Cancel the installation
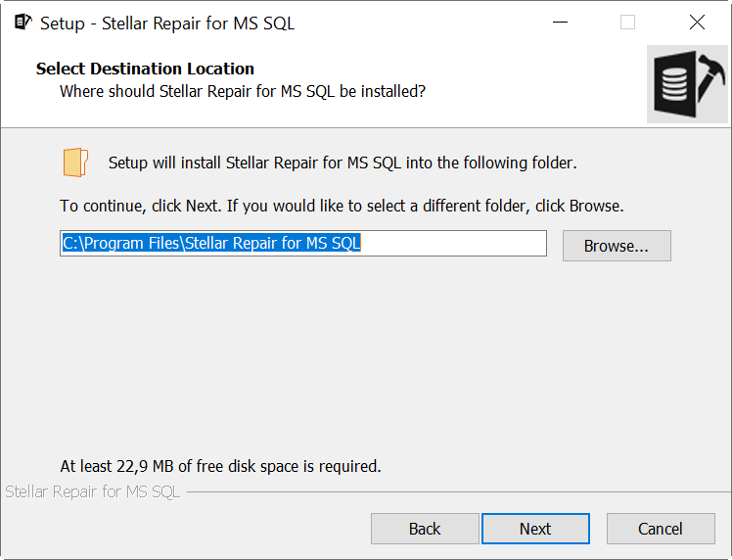Image resolution: width=732 pixels, height=560 pixels. click(x=661, y=529)
